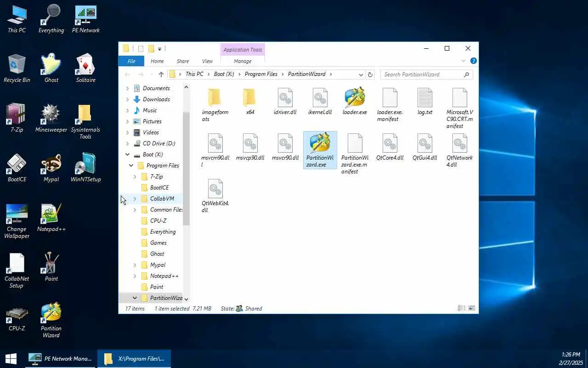The height and width of the screenshot is (368, 588).
Task: Select PartitionWizard.exe.manifest file
Action: (355, 154)
